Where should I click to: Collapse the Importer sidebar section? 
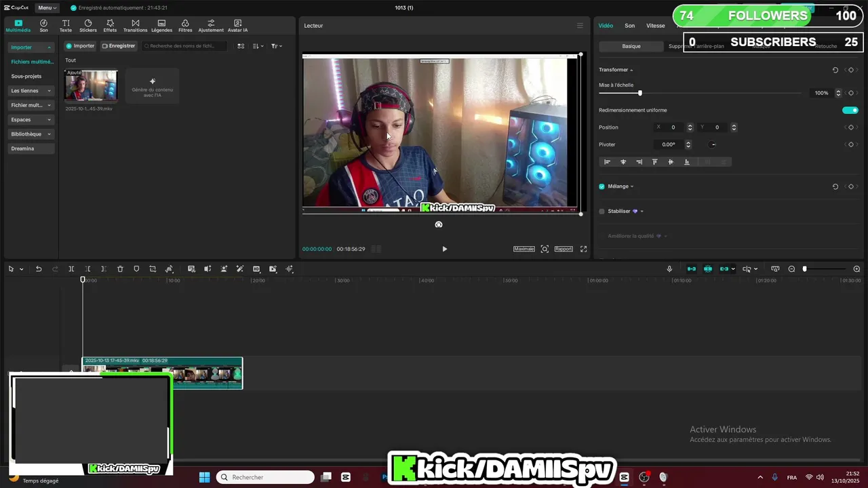pyautogui.click(x=49, y=47)
